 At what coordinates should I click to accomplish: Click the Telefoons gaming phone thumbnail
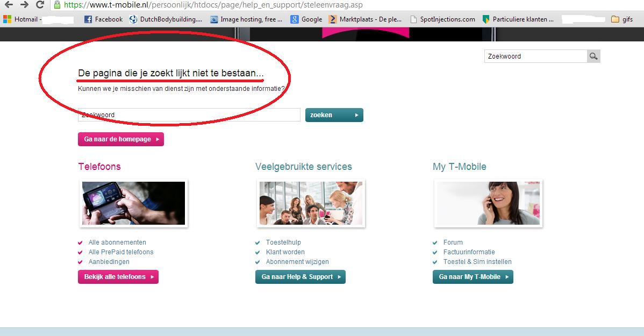click(133, 203)
